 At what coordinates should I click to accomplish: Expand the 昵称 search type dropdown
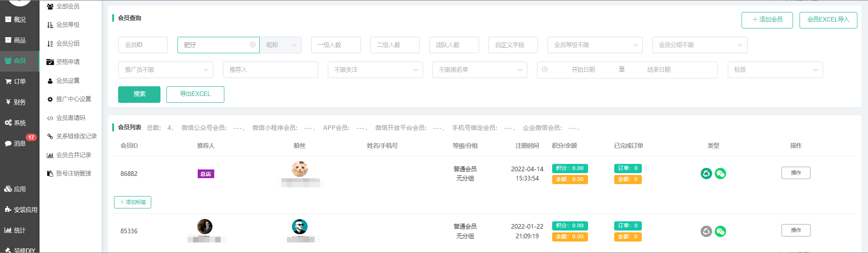click(x=280, y=45)
